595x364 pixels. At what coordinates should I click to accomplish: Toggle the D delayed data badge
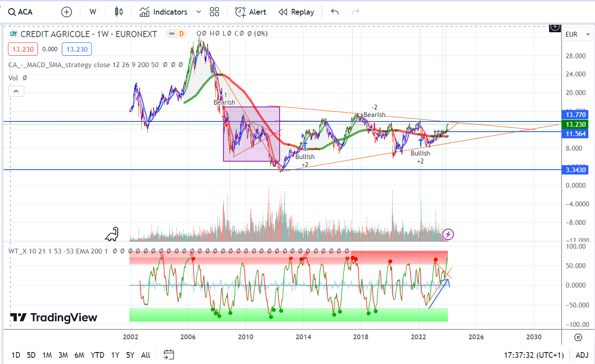point(181,34)
